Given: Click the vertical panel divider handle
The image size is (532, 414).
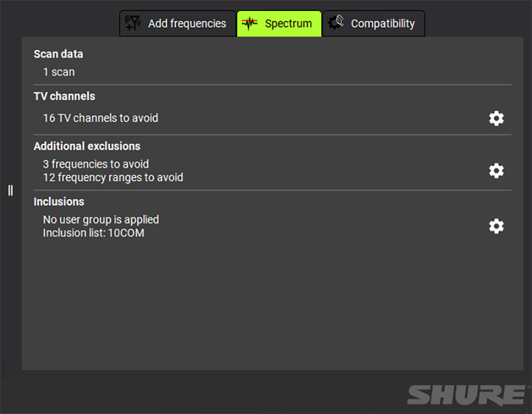Looking at the screenshot, I should (10, 190).
